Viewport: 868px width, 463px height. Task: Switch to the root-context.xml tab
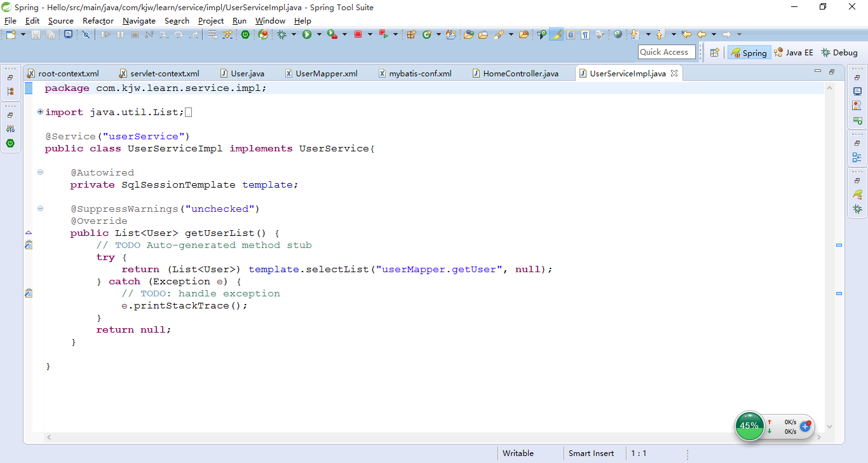click(x=63, y=73)
